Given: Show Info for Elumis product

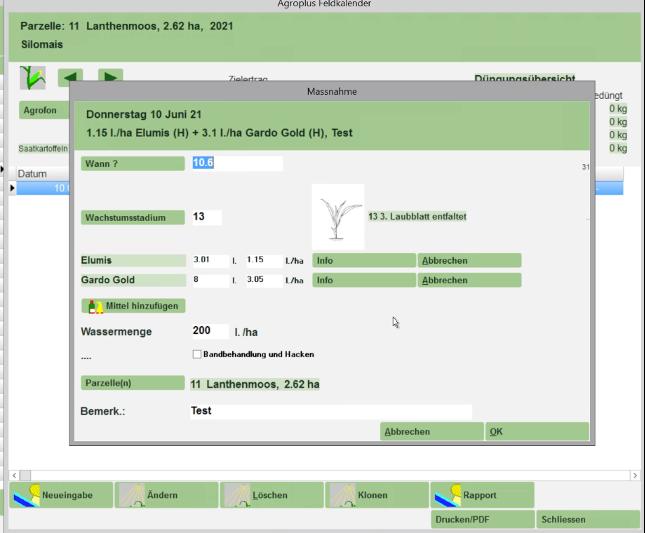Looking at the screenshot, I should coord(363,261).
